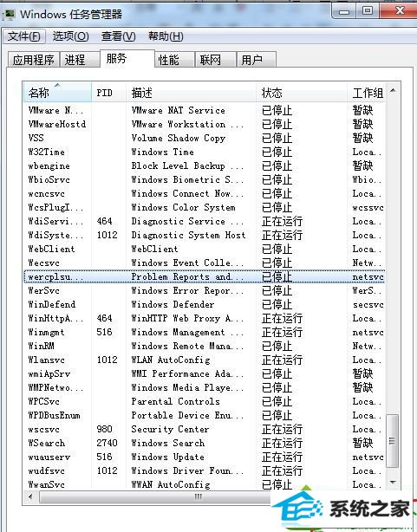
Task: Click PID 2740 cell
Action: (x=107, y=443)
